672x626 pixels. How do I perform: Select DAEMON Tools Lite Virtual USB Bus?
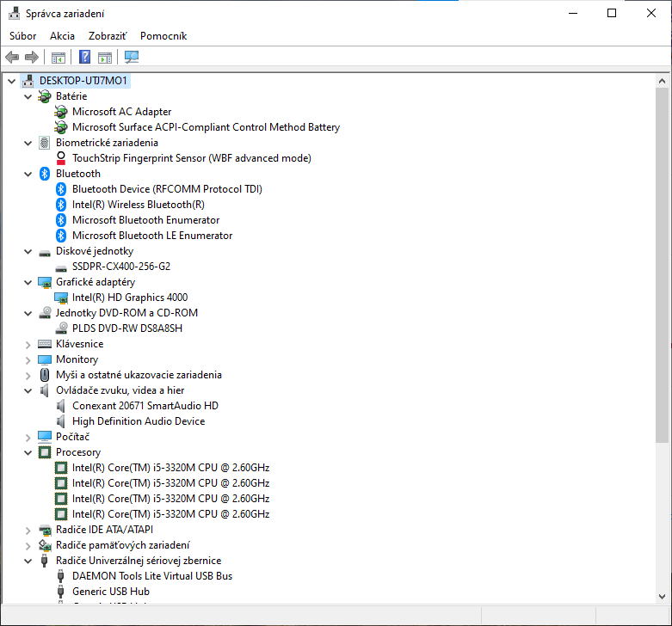pos(152,576)
